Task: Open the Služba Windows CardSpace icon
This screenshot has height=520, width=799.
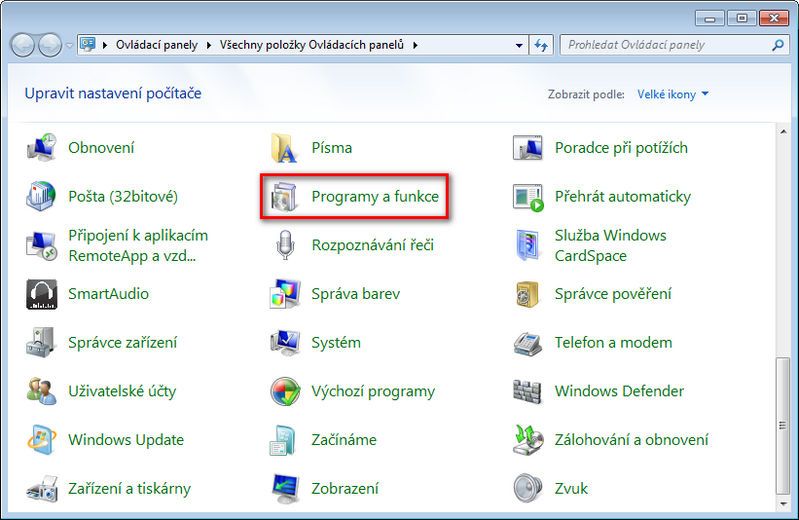Action: pos(527,245)
